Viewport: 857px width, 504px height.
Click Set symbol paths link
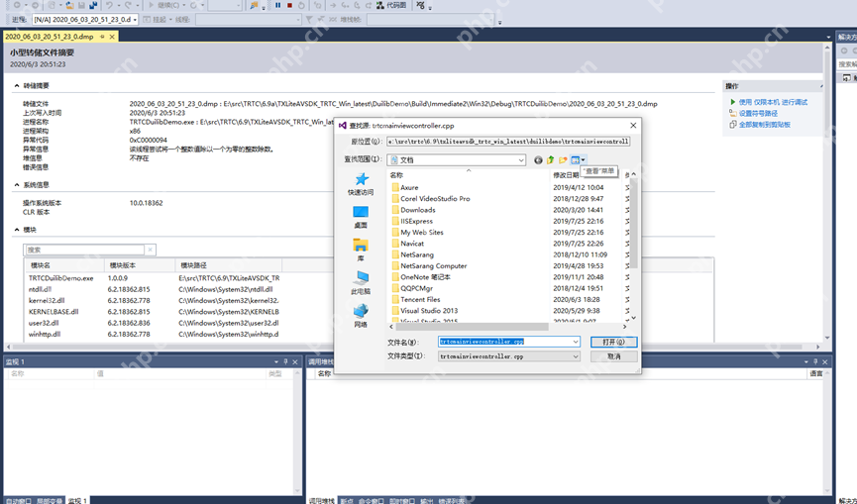pos(758,114)
